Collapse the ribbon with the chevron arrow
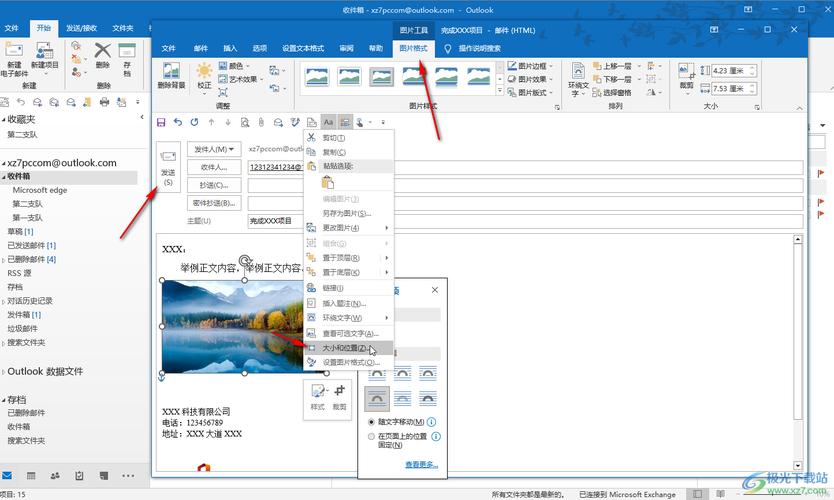Screen dimensions: 834x500 (799, 108)
